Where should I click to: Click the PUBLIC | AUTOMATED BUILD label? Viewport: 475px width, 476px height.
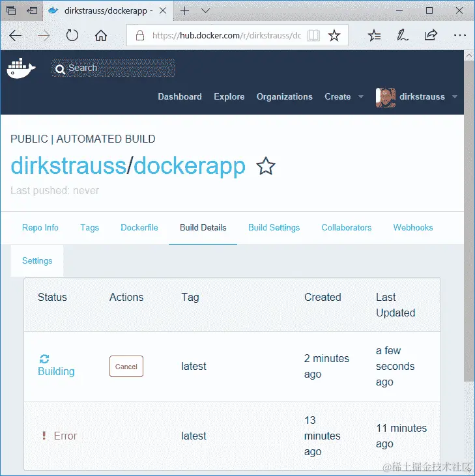pyautogui.click(x=83, y=139)
